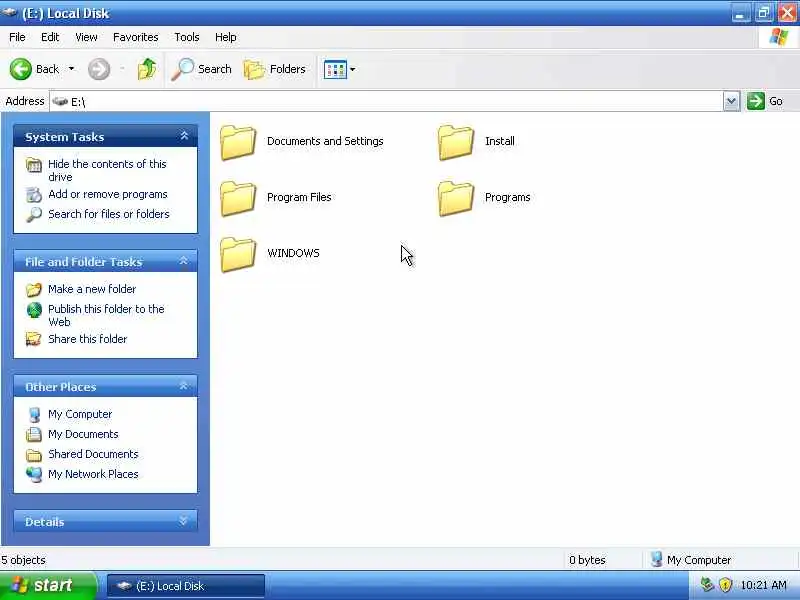Open My Computer text link in Other Places
Viewport: 800px width, 600px height.
click(80, 414)
